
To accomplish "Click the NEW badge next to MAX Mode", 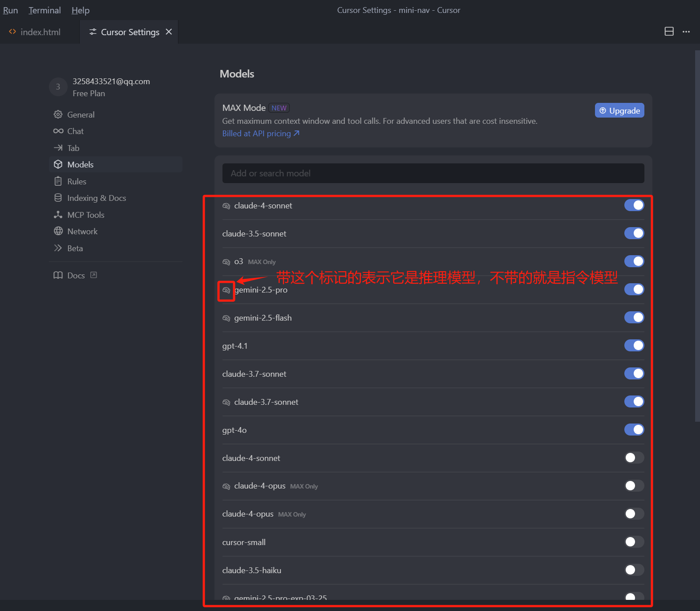I will (279, 108).
